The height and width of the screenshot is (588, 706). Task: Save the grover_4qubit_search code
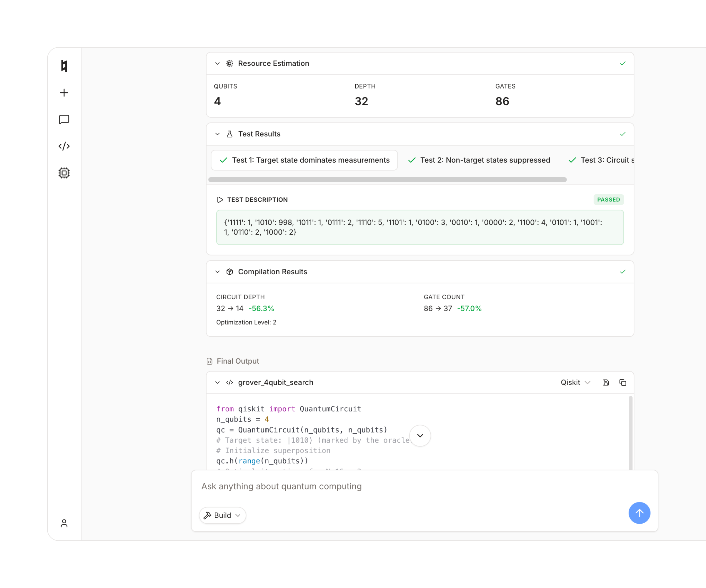[x=606, y=382]
